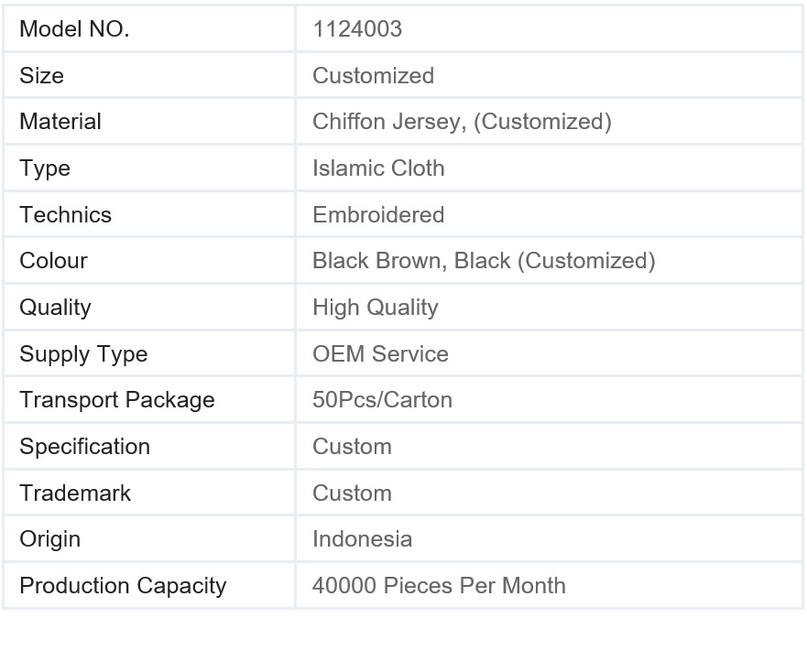The width and height of the screenshot is (807, 672).
Task: Click the 40000 Pieces Per Month value
Action: tap(439, 586)
